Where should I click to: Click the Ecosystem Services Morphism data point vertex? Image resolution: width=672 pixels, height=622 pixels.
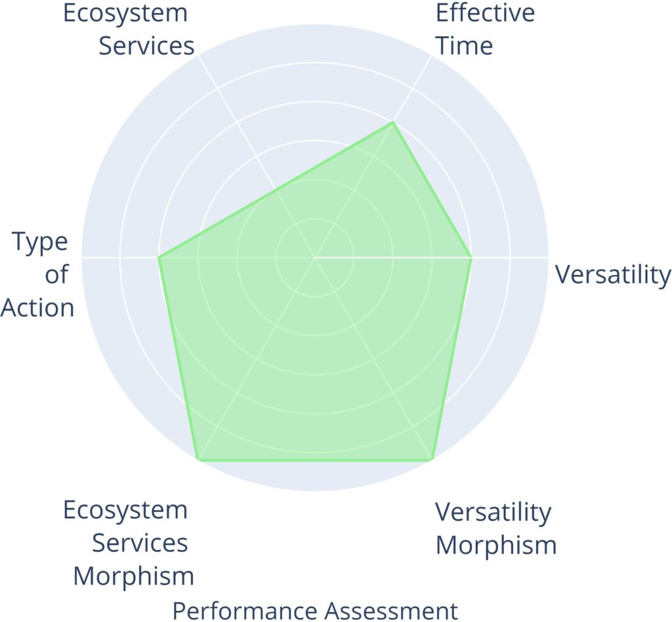click(198, 459)
